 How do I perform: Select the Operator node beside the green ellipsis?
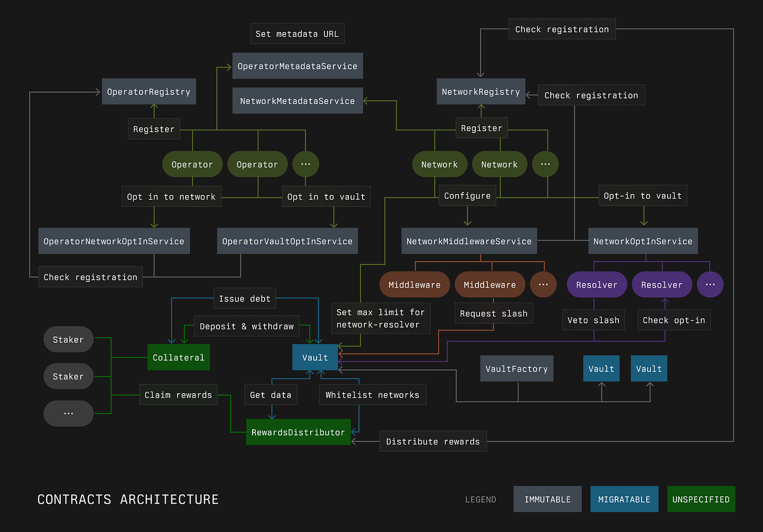click(257, 164)
